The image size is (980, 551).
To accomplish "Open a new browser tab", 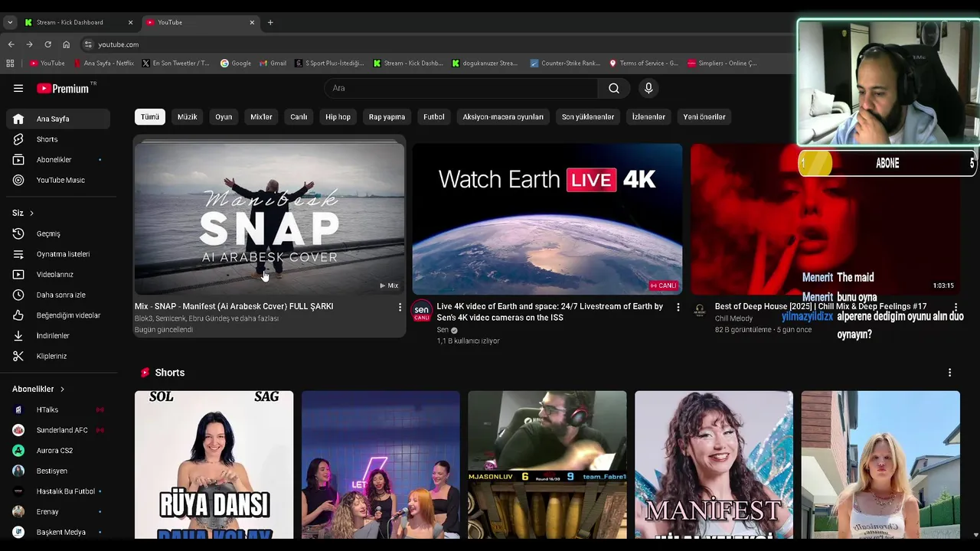I will pyautogui.click(x=270, y=22).
